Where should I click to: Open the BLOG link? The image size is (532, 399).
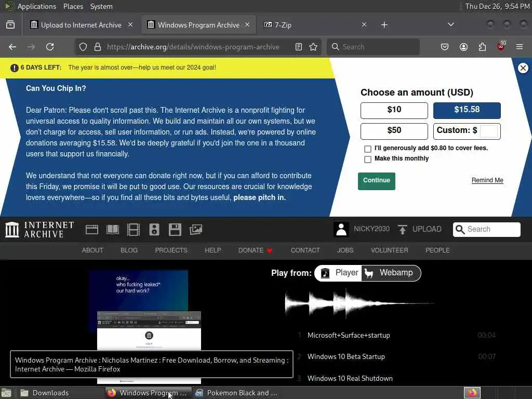click(129, 250)
